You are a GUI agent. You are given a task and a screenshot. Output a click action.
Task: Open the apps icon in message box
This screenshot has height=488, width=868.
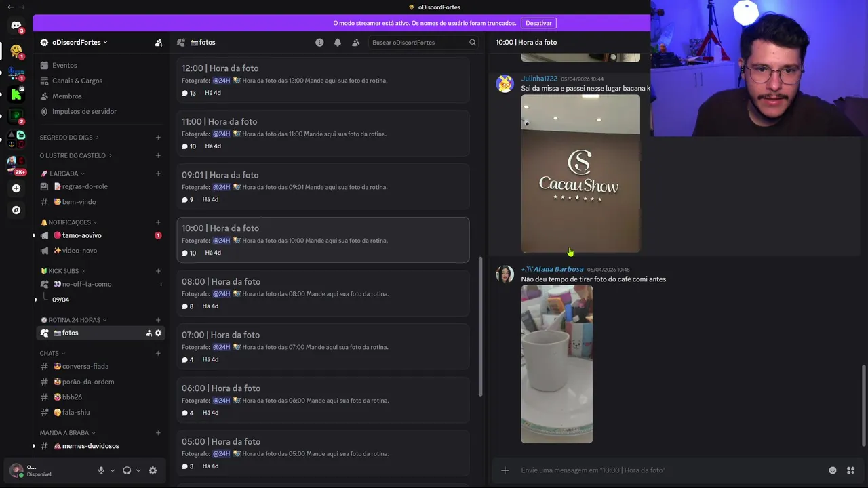[851, 470]
